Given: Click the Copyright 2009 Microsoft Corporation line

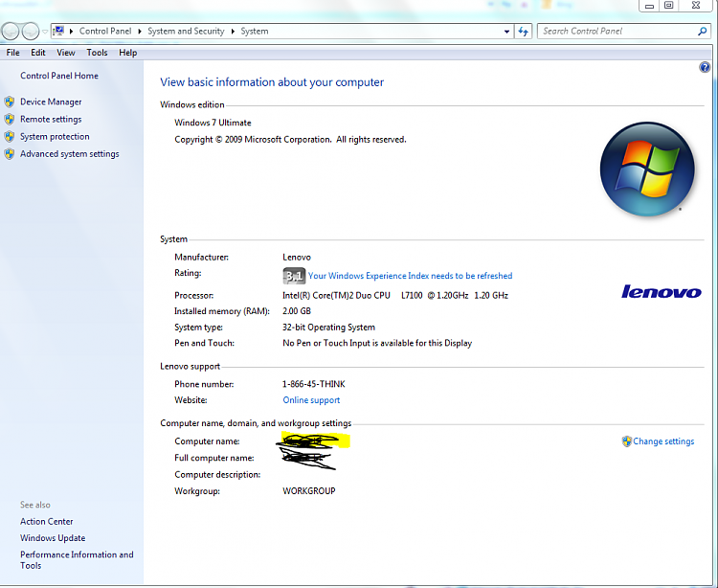Looking at the screenshot, I should [x=290, y=139].
